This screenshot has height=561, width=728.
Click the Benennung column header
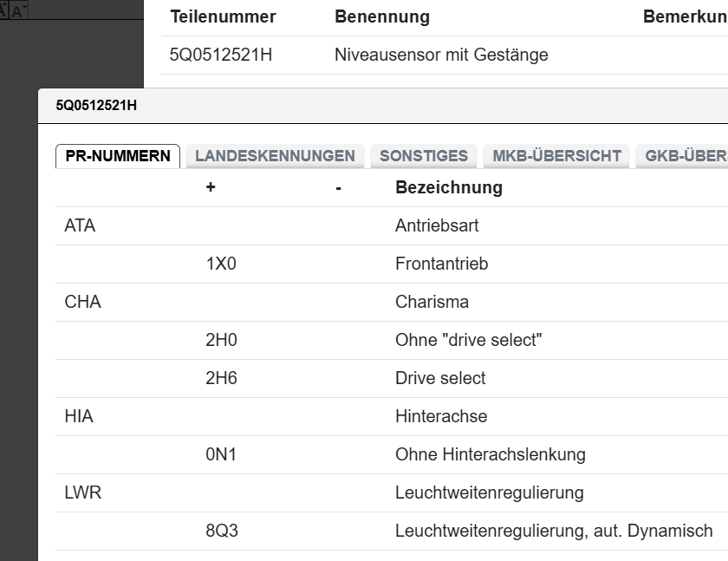[381, 17]
